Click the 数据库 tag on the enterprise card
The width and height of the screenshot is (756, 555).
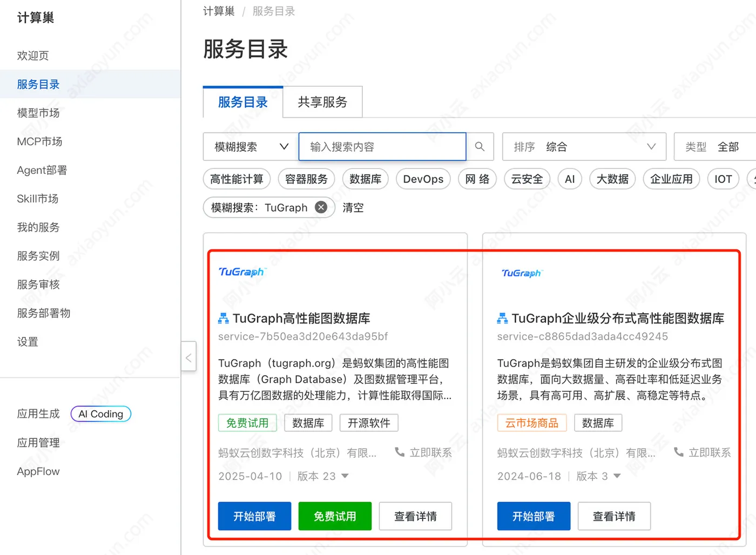(x=598, y=423)
